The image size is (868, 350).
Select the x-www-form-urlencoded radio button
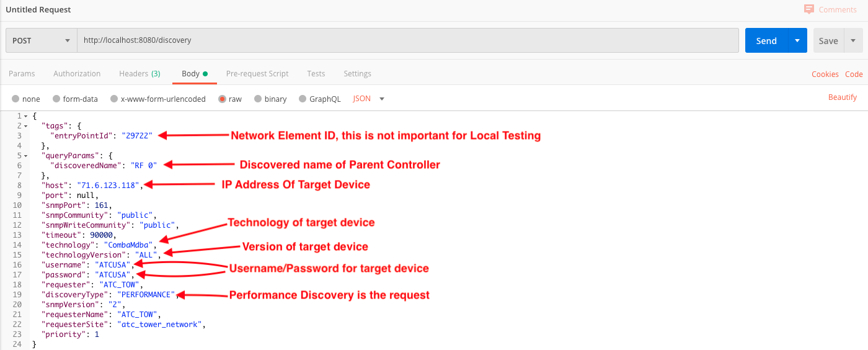click(114, 99)
